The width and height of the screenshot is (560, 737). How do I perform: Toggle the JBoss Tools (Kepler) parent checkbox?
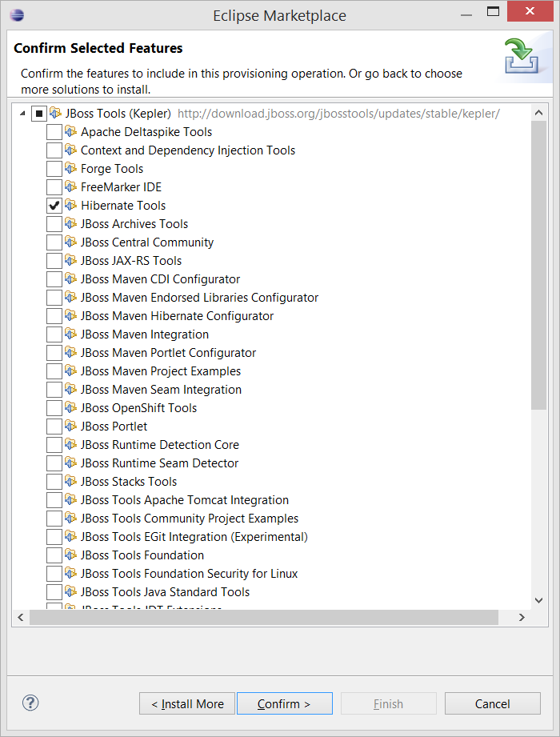39,114
